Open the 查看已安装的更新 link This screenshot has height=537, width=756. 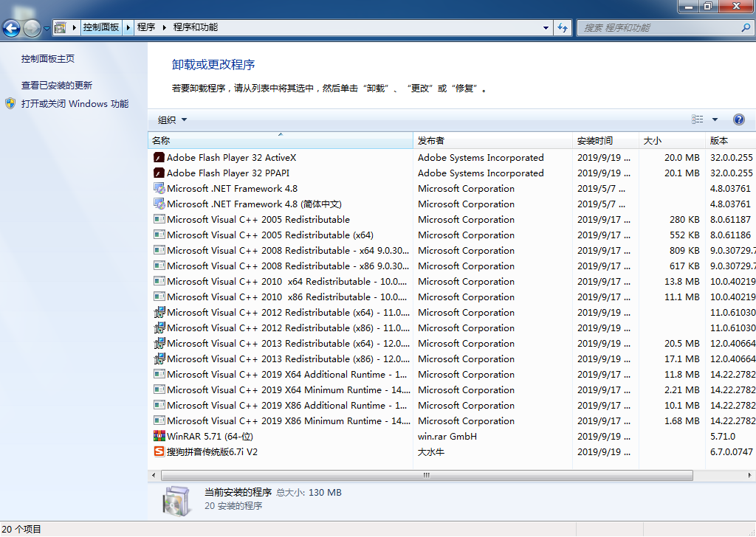[x=56, y=86]
